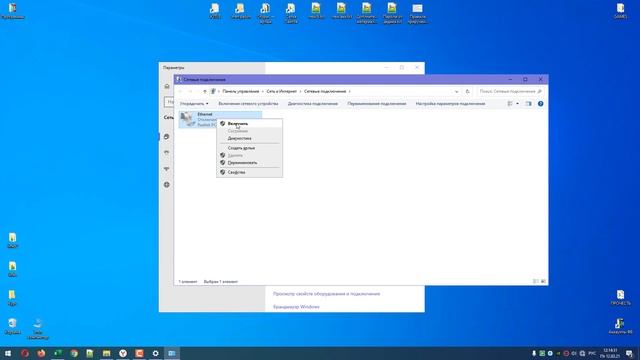Launch Opera from the taskbar
The width and height of the screenshot is (640, 360).
24,353
